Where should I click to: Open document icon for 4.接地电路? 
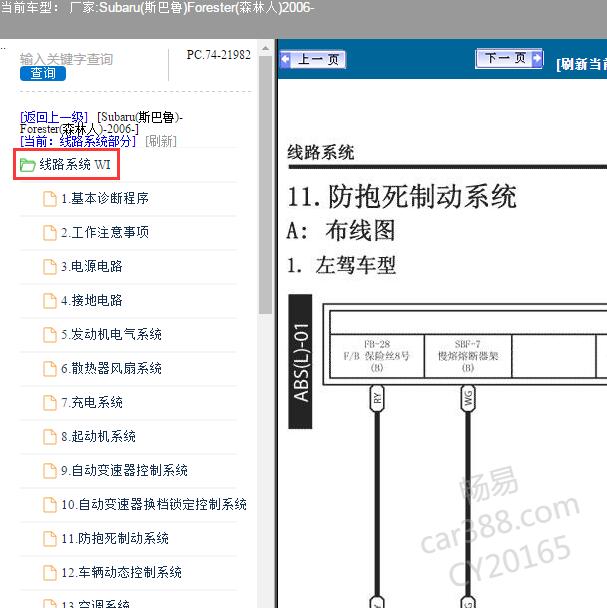50,301
